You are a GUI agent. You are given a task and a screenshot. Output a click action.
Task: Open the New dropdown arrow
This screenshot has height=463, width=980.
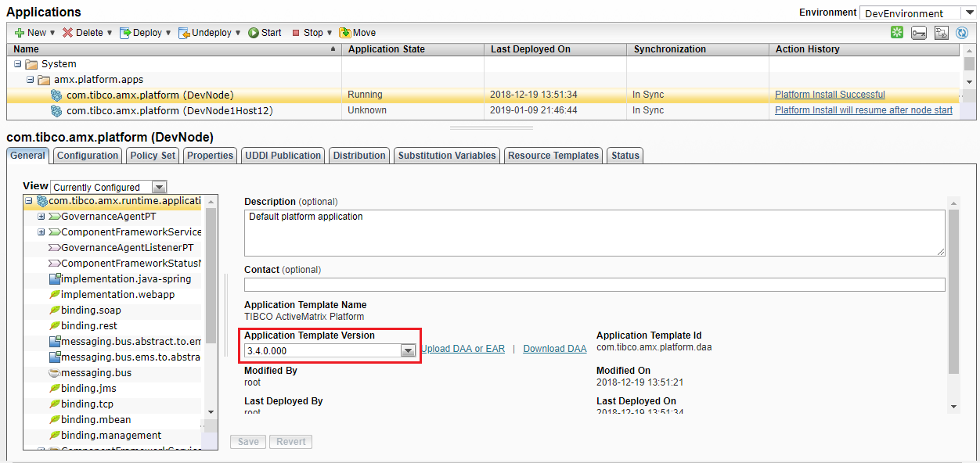[x=52, y=33]
